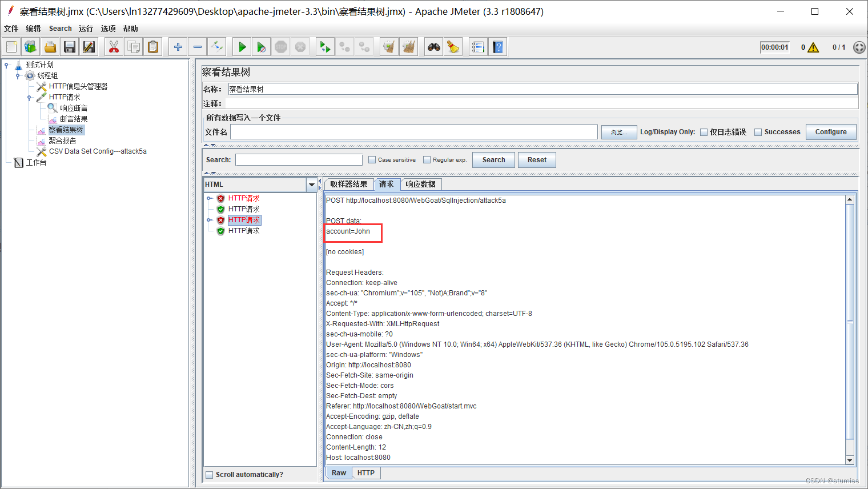Open the 文件 menu
868x489 pixels.
[11, 29]
